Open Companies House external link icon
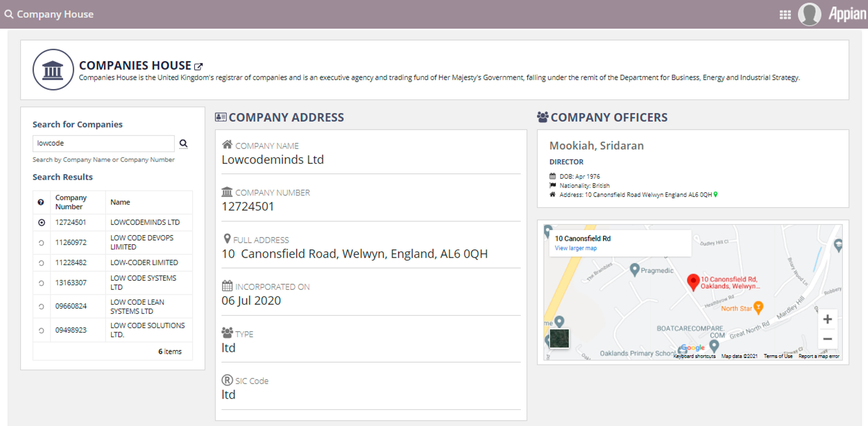The height and width of the screenshot is (426, 868). (198, 66)
